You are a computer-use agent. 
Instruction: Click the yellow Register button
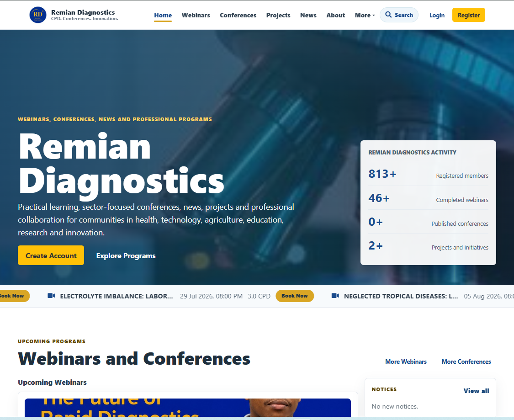point(469,15)
